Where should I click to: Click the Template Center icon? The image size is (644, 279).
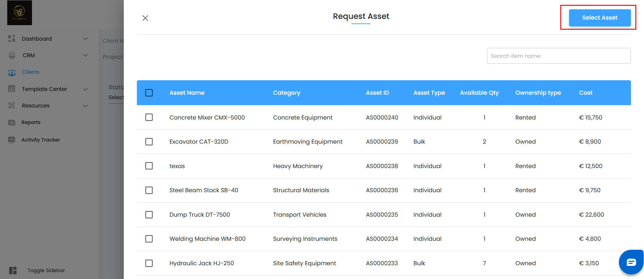point(12,89)
